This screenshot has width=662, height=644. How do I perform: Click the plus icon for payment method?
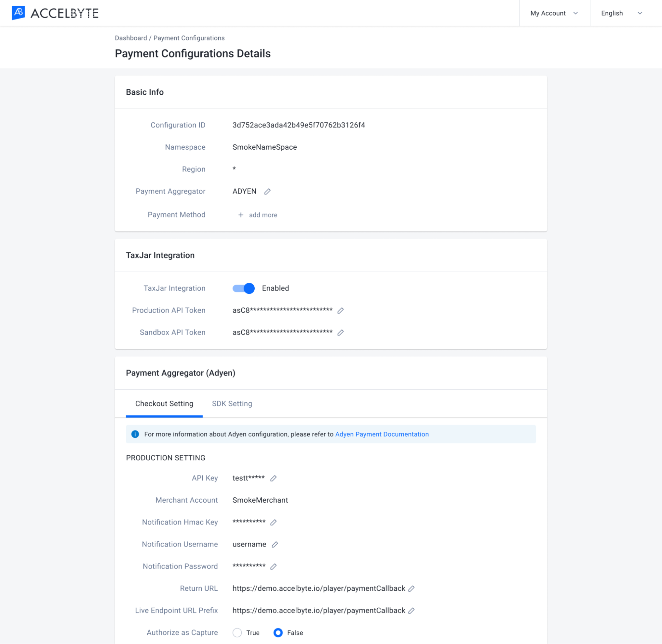240,215
